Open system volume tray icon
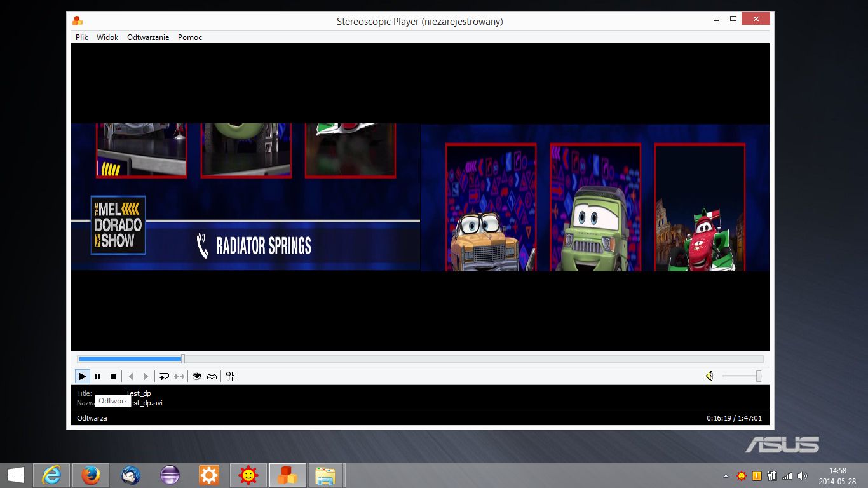Screen dimensions: 868x488 803,475
